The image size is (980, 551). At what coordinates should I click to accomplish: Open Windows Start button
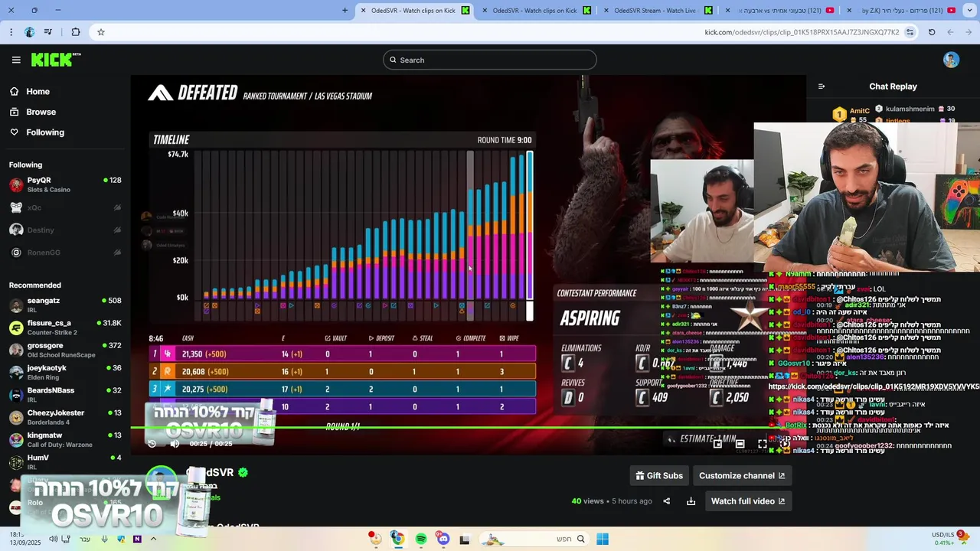point(603,539)
